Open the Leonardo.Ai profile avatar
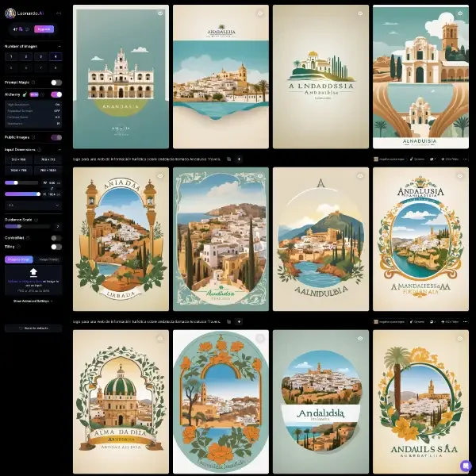 point(10,13)
